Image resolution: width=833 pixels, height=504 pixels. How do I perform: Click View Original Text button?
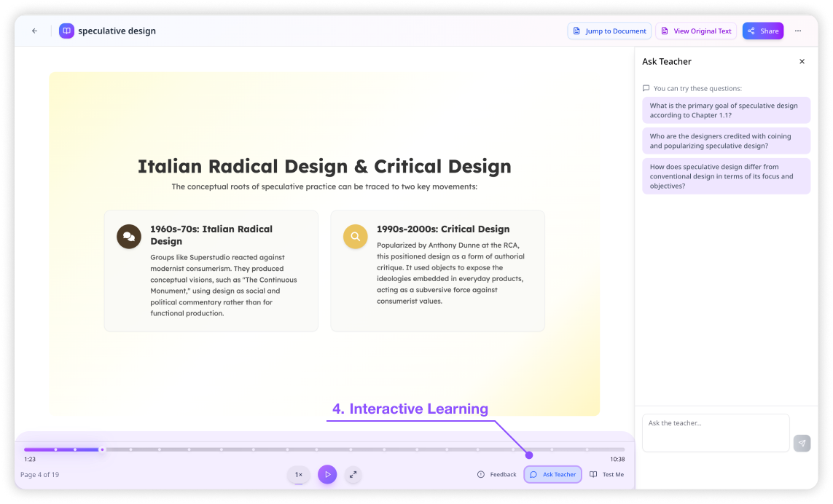(696, 31)
